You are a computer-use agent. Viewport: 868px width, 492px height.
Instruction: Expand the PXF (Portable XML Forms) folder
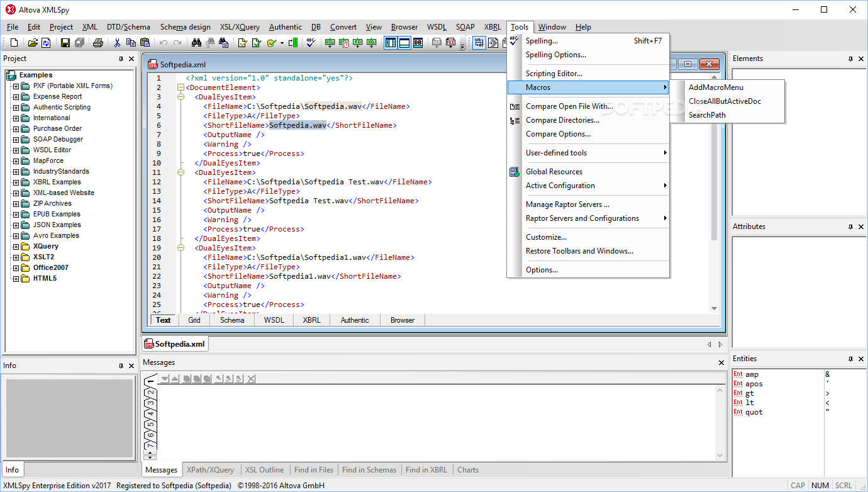pos(16,86)
